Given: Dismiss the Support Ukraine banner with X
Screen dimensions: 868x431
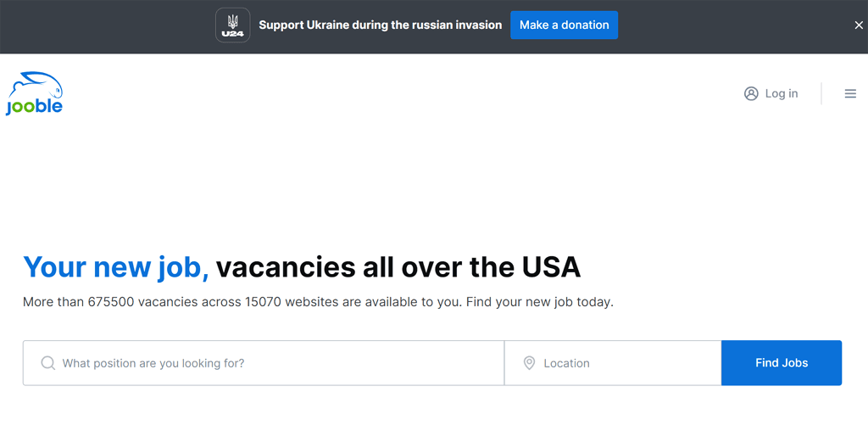Looking at the screenshot, I should click(x=859, y=25).
